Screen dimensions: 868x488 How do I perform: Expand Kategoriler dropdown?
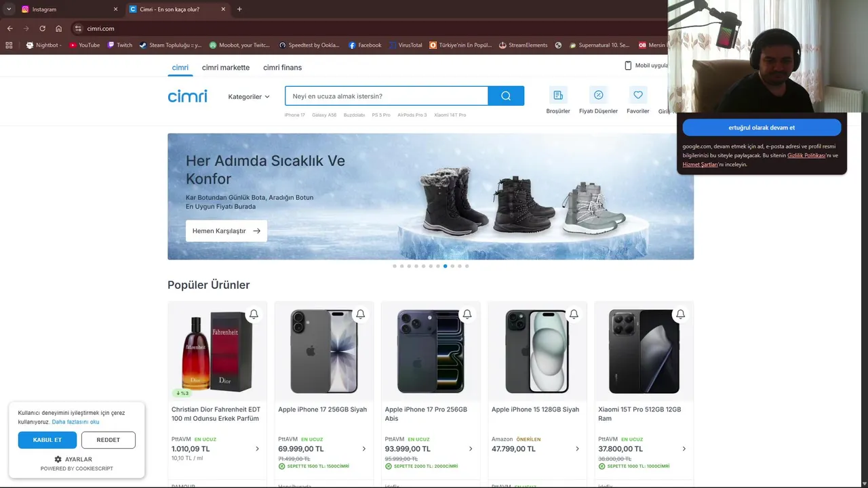coord(249,97)
